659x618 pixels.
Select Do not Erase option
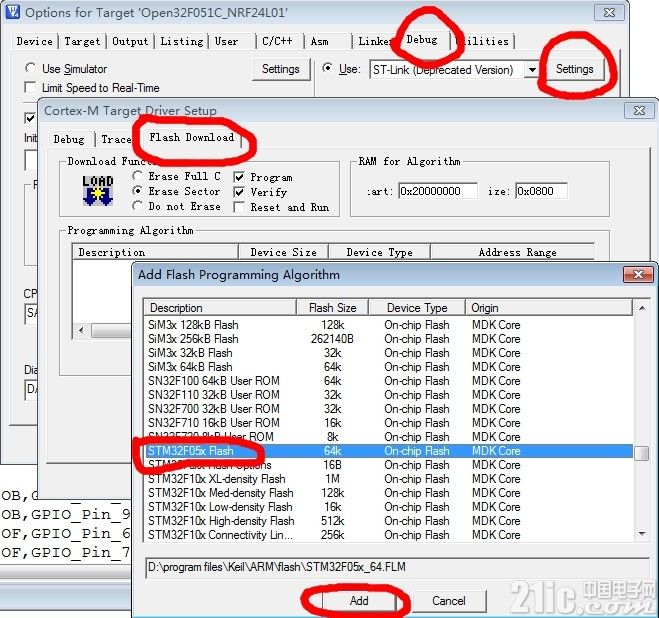[137, 206]
